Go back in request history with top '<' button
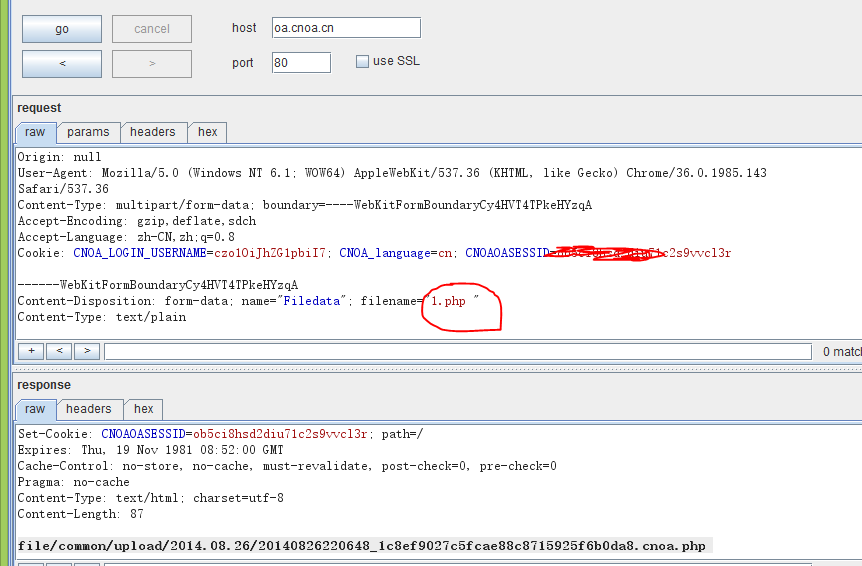 pos(62,64)
